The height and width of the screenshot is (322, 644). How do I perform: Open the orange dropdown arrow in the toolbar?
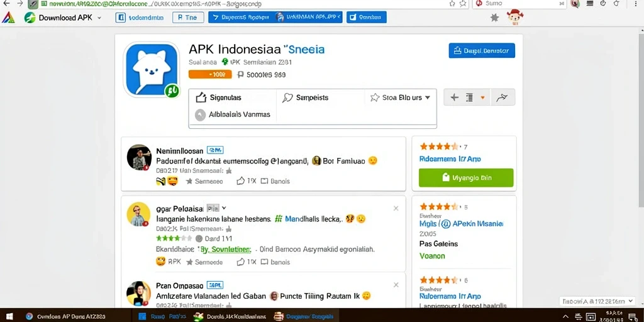482,97
